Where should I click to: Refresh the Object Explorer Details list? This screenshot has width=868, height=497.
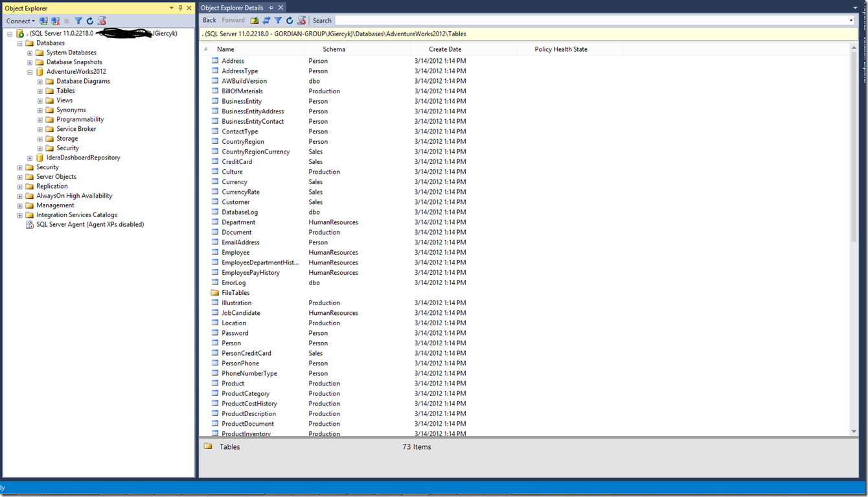point(290,21)
